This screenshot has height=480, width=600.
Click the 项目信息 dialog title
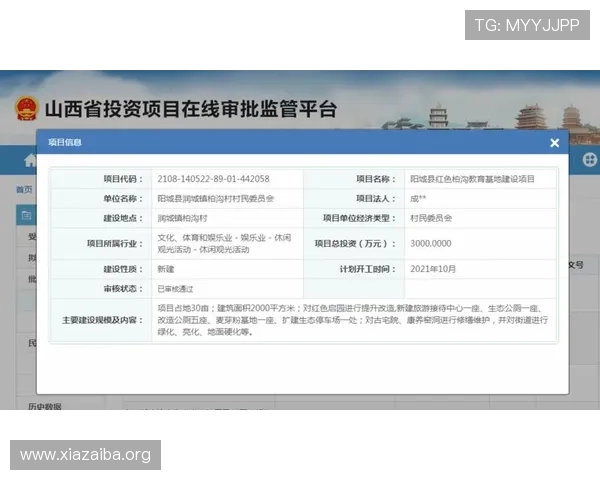pos(65,142)
